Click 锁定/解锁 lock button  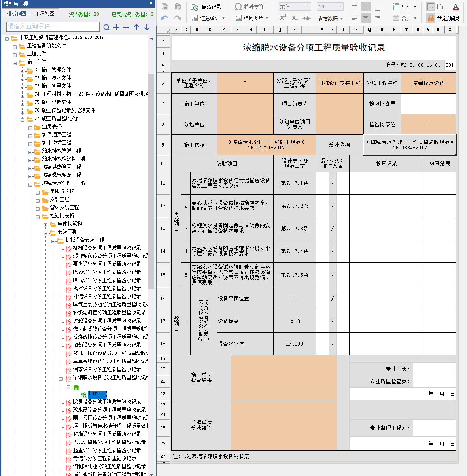click(x=443, y=18)
